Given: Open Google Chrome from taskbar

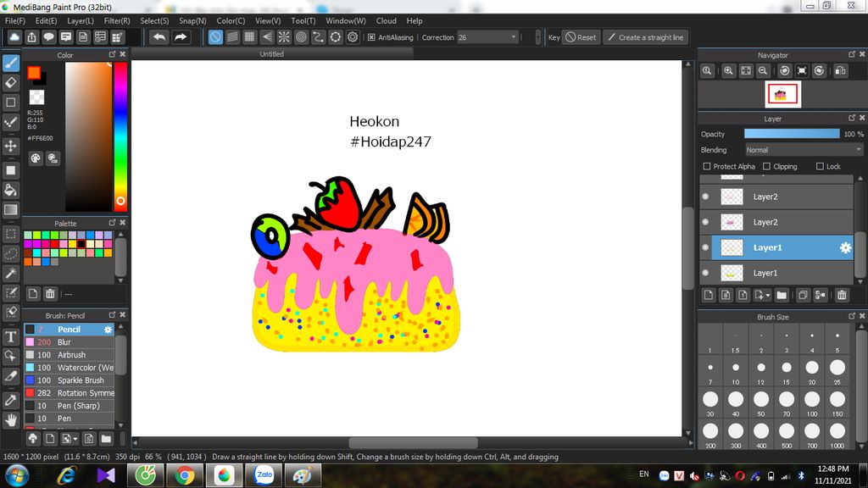Looking at the screenshot, I should click(185, 476).
